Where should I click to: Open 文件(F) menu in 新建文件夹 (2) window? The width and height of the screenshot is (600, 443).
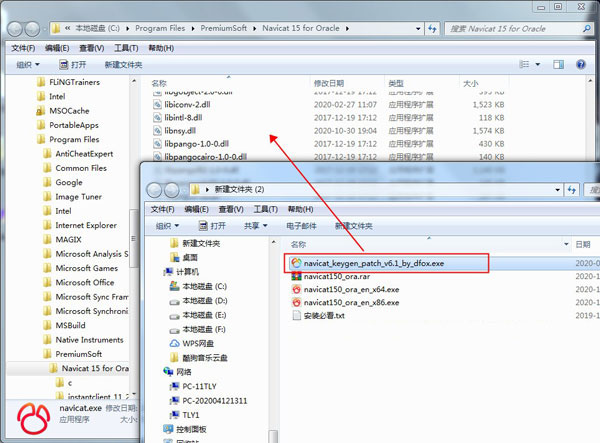click(x=162, y=209)
